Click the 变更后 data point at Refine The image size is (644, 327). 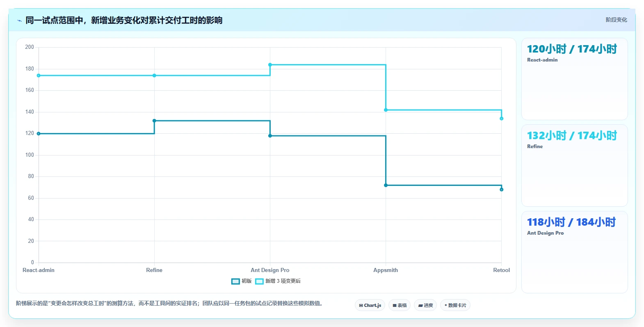click(x=154, y=75)
